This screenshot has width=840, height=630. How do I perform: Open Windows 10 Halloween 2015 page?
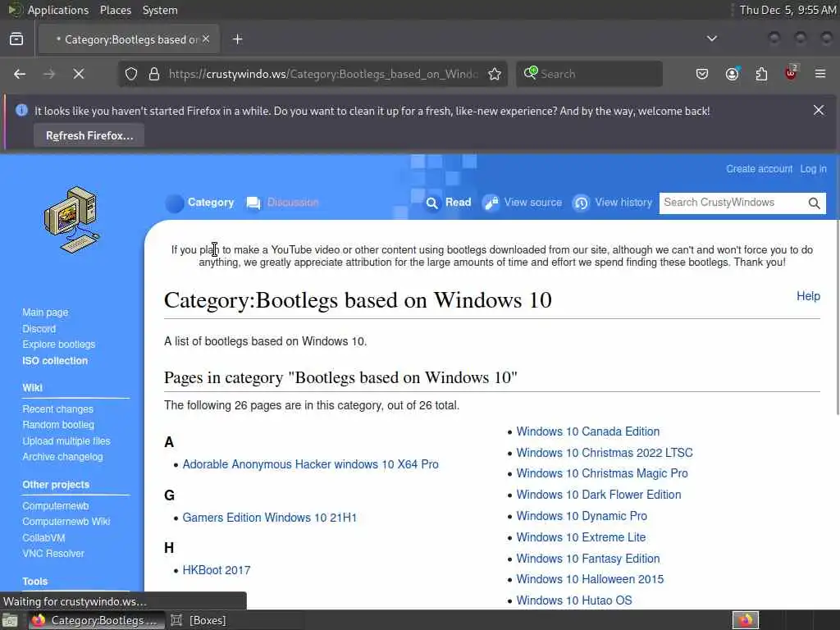pyautogui.click(x=591, y=579)
